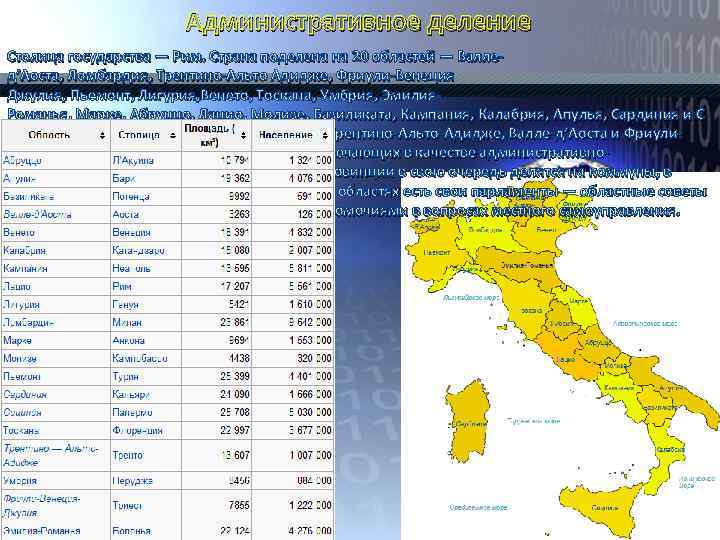Select area value 3263

click(239, 214)
